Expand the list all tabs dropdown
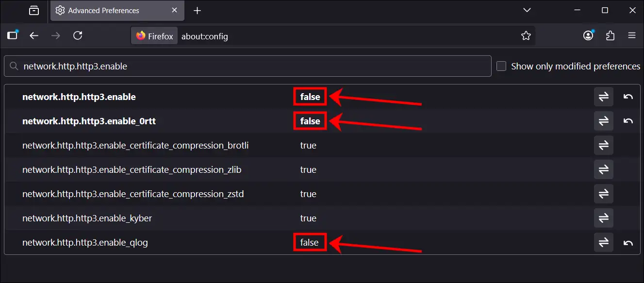 [x=527, y=10]
